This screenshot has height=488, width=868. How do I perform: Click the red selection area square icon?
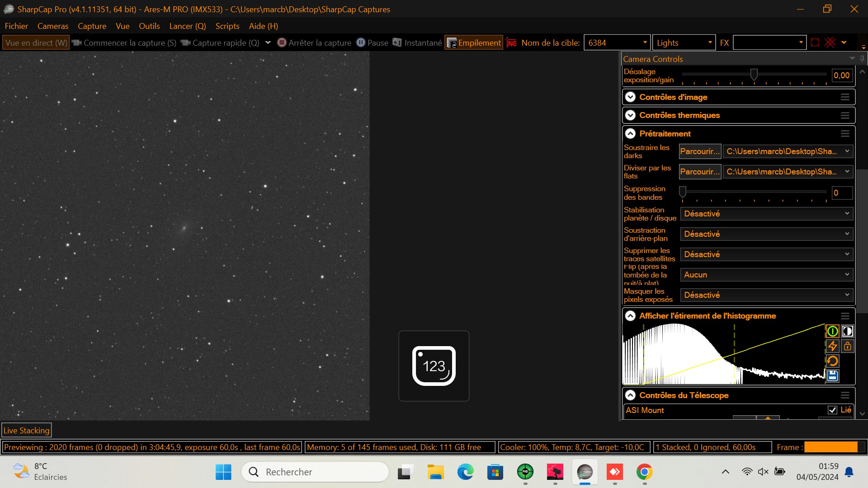(815, 42)
